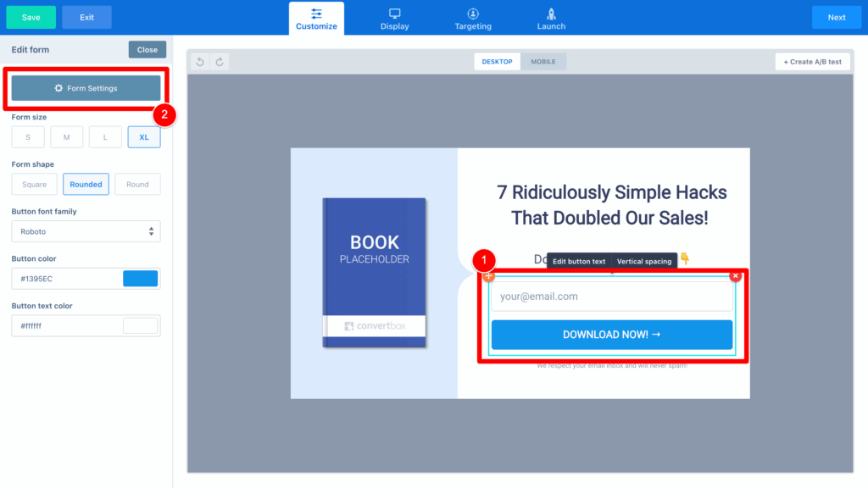
Task: Click the redo arrow icon
Action: [x=220, y=62]
